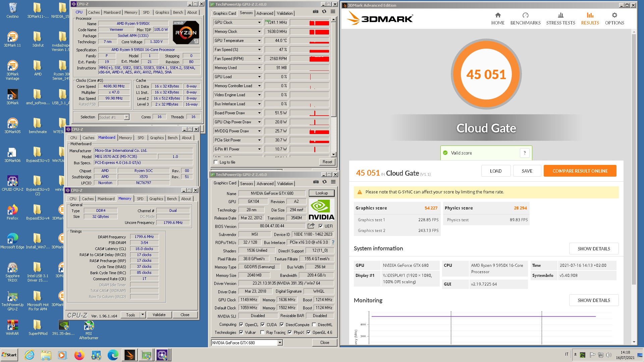Click camera icon in GPU-Z Graphics Card window
The height and width of the screenshot is (362, 644).
click(x=316, y=182)
